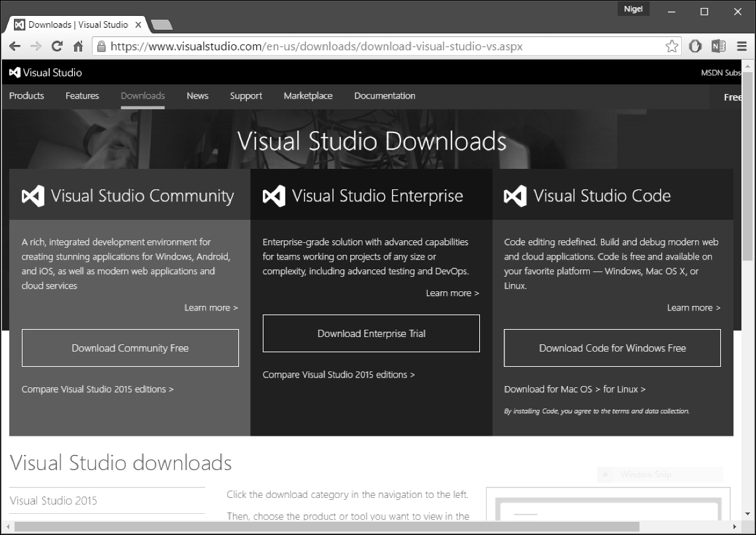The image size is (756, 535).
Task: Click the OneNote Clipper extension icon
Action: [x=719, y=46]
